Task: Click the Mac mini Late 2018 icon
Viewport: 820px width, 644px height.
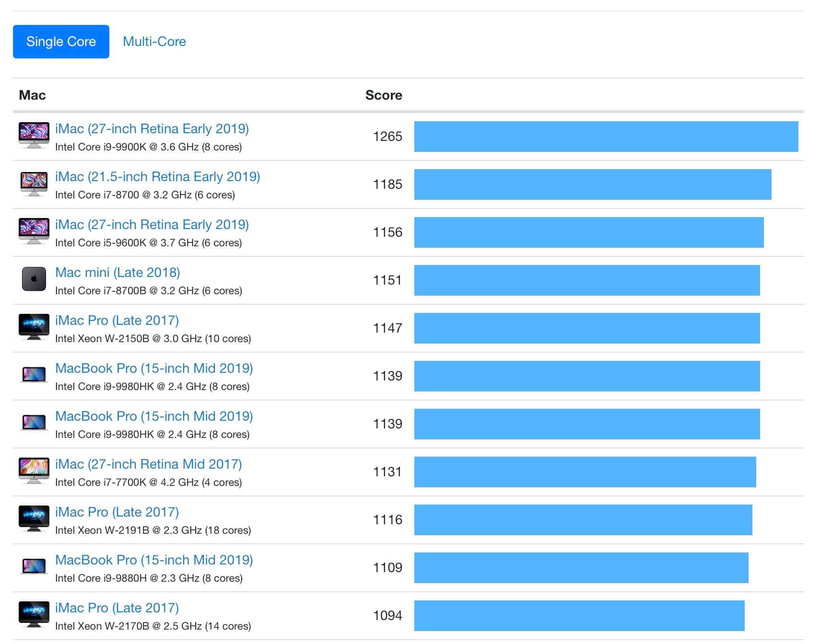Action: (34, 279)
